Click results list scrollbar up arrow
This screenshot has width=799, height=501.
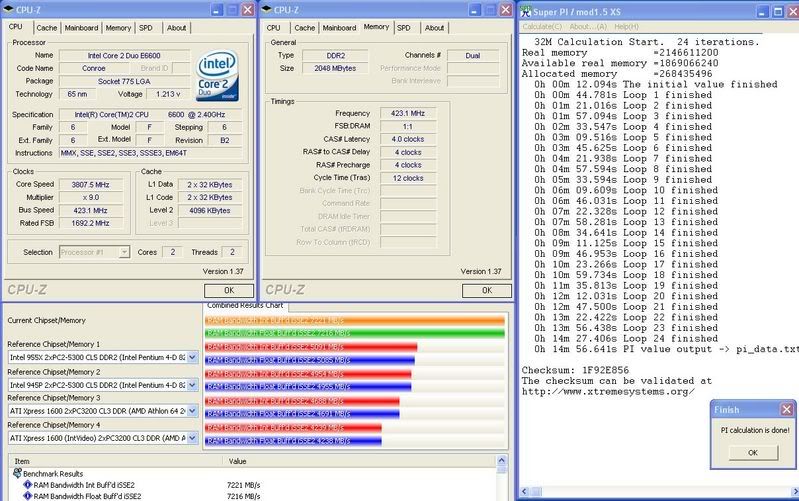(x=501, y=461)
